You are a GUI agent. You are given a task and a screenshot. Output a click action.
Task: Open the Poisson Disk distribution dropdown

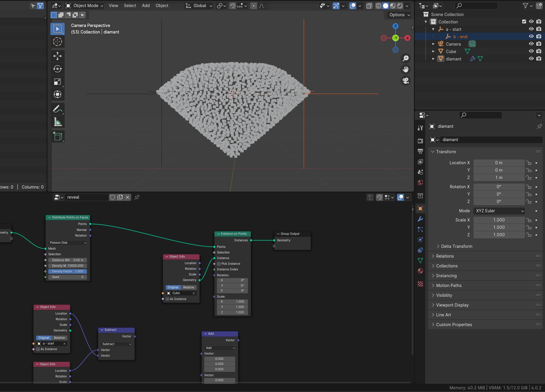tap(68, 243)
